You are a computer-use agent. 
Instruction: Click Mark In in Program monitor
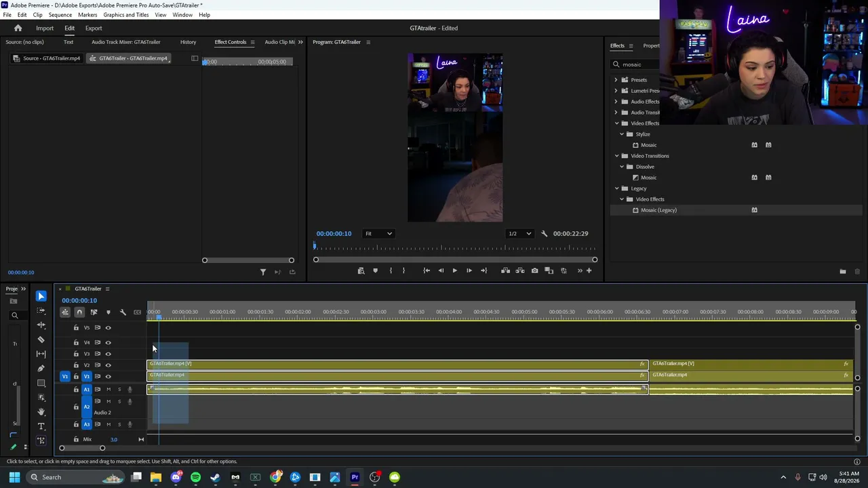pyautogui.click(x=391, y=271)
